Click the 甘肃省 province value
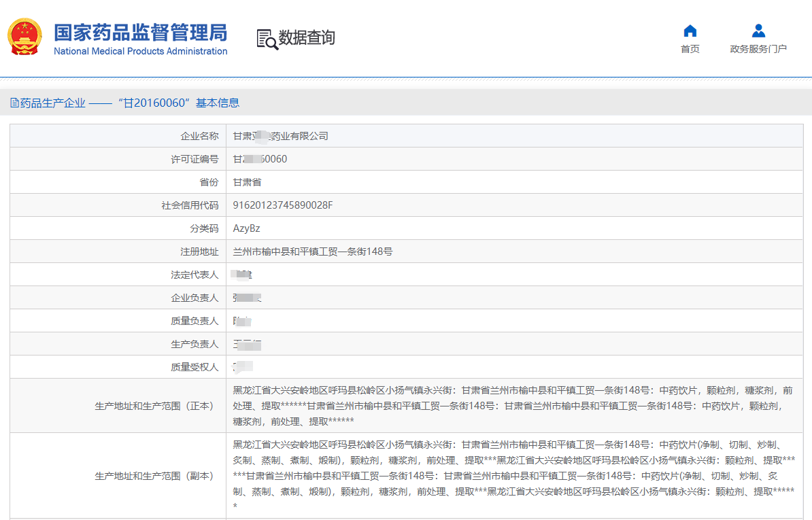 247,182
